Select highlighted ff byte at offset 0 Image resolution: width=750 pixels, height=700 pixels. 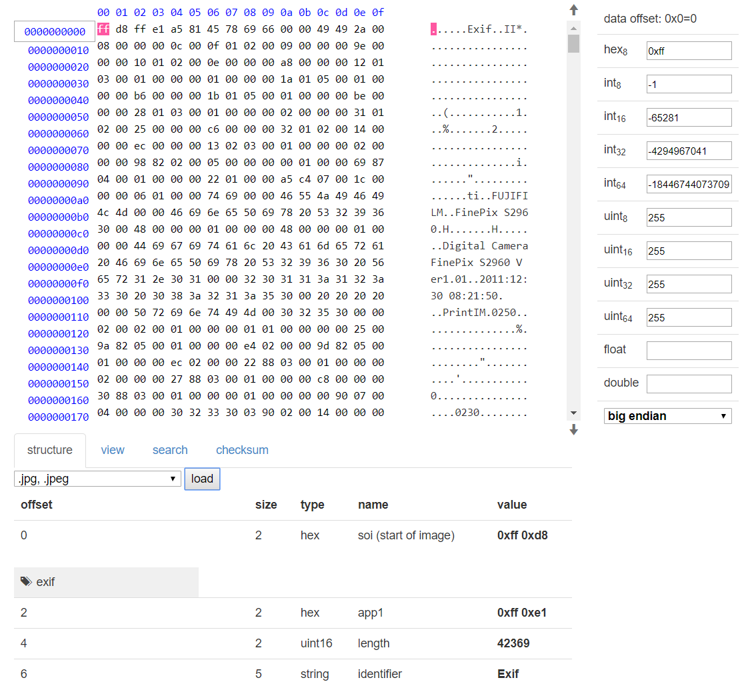pos(103,29)
